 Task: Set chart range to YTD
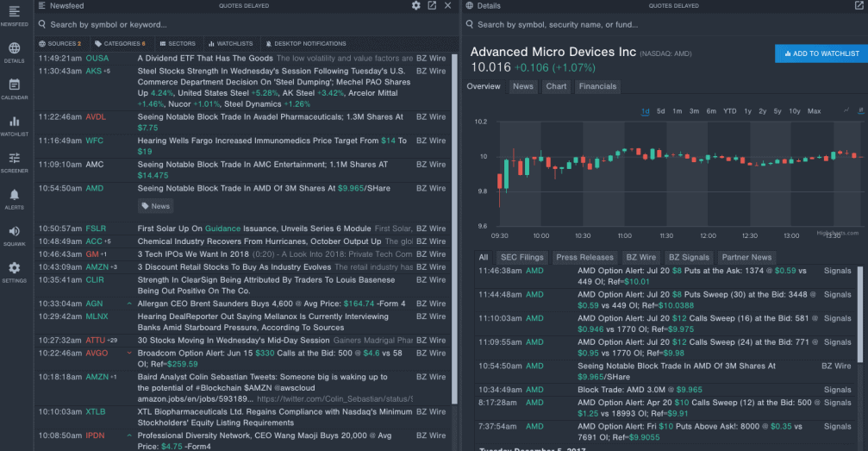pyautogui.click(x=729, y=111)
